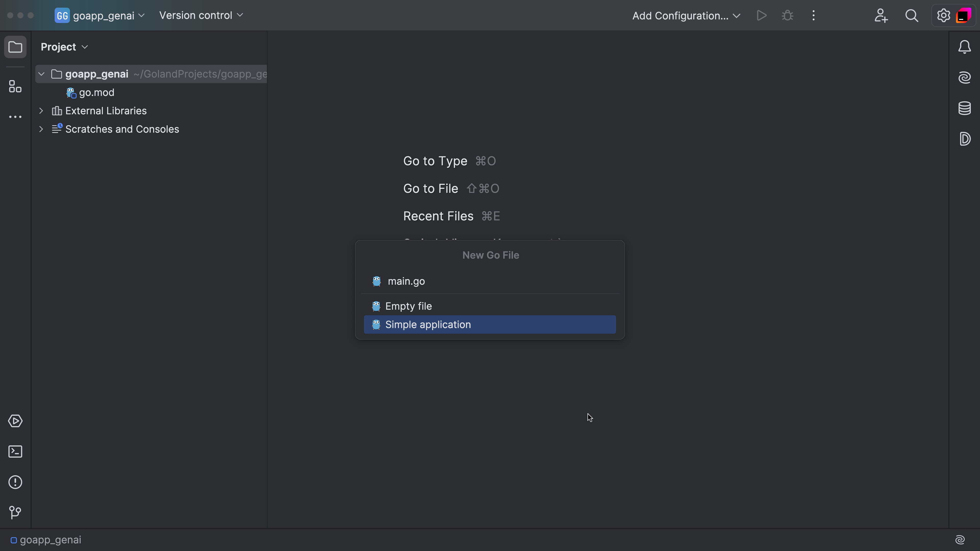The image size is (980, 551).
Task: Open the Debug tool icon
Action: point(788,15)
